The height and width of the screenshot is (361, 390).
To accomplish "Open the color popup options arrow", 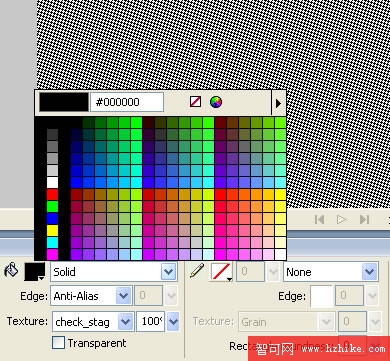I will 279,103.
